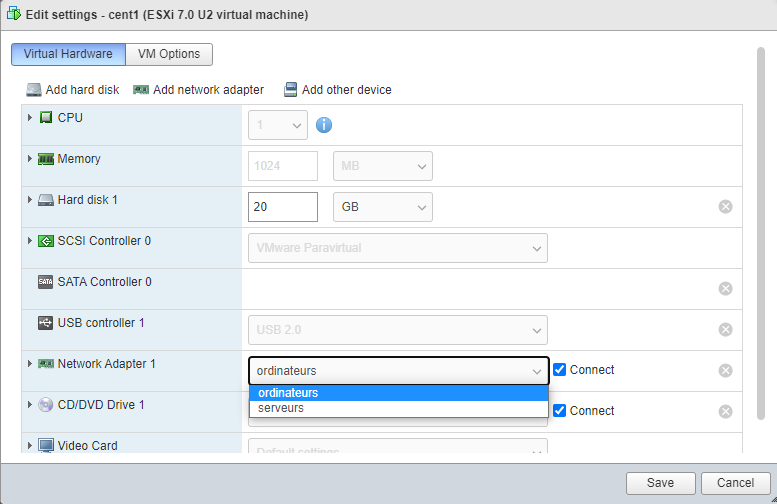Click the Memory size field showing 1024

[x=283, y=166]
